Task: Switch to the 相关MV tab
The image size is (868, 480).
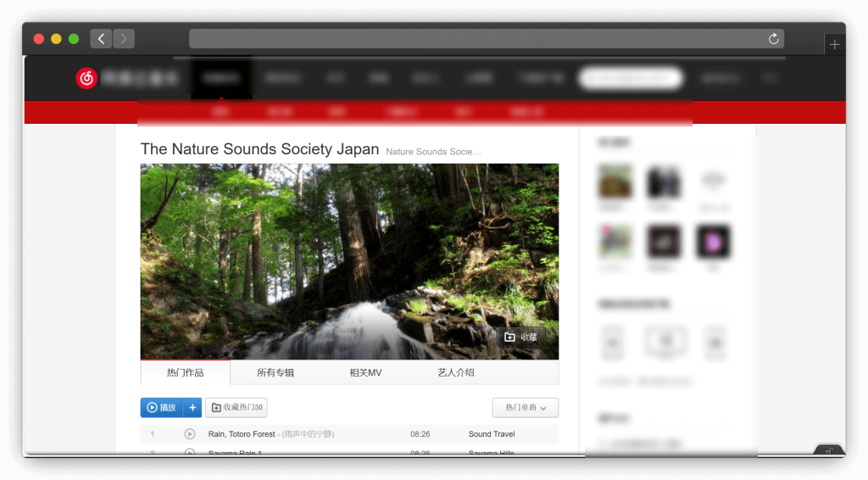Action: point(365,372)
